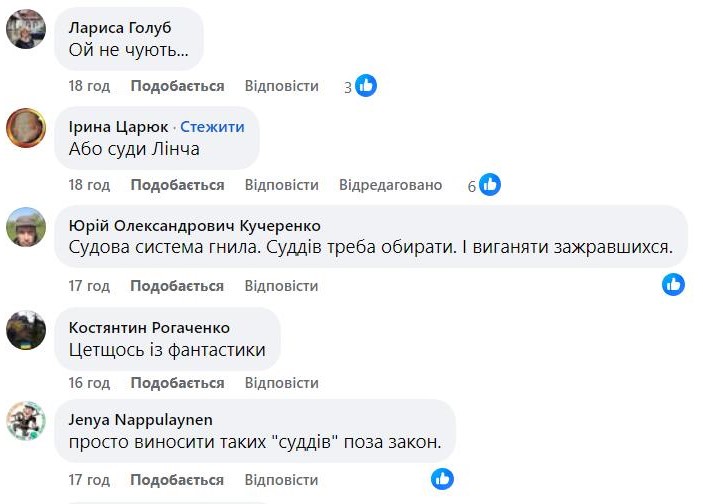The width and height of the screenshot is (703, 504).
Task: Open Ірина Царюк's profile avatar
Action: 26,128
